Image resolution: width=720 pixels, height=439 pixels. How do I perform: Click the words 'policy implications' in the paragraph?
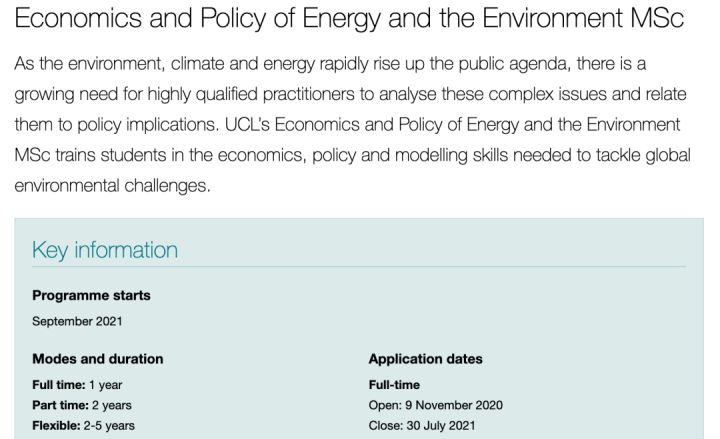point(148,125)
